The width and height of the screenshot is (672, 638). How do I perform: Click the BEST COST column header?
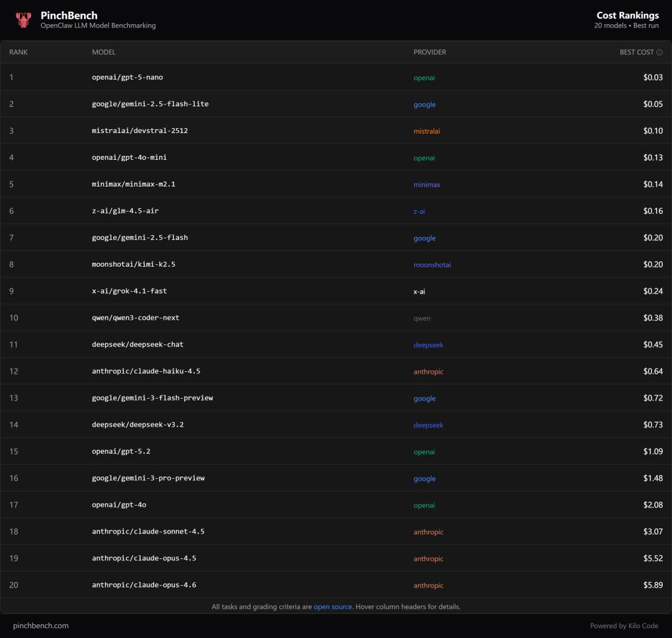(x=637, y=52)
